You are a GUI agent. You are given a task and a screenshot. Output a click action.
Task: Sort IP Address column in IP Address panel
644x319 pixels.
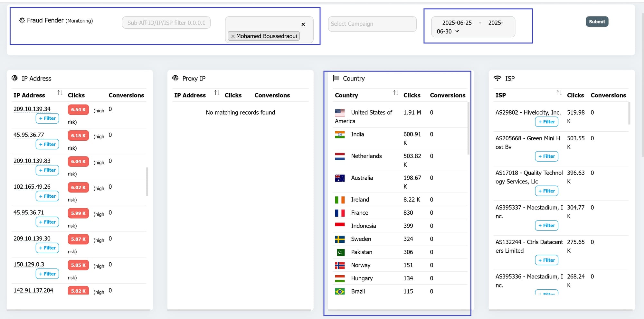click(x=60, y=93)
